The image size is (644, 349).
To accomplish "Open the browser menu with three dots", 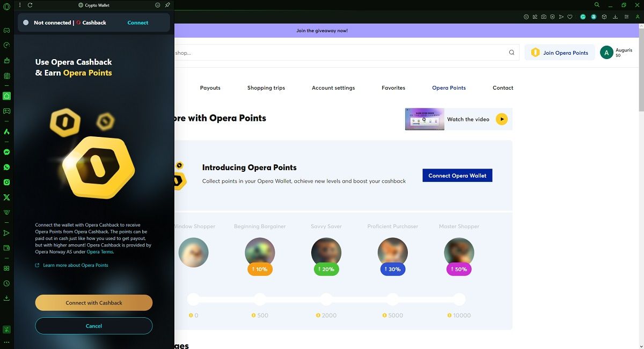I will 19,5.
